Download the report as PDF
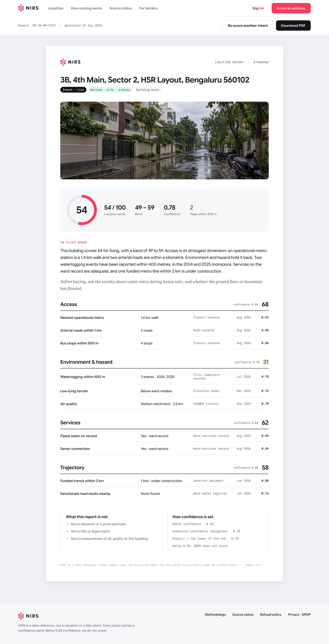This screenshot has height=644, width=329. [293, 25]
